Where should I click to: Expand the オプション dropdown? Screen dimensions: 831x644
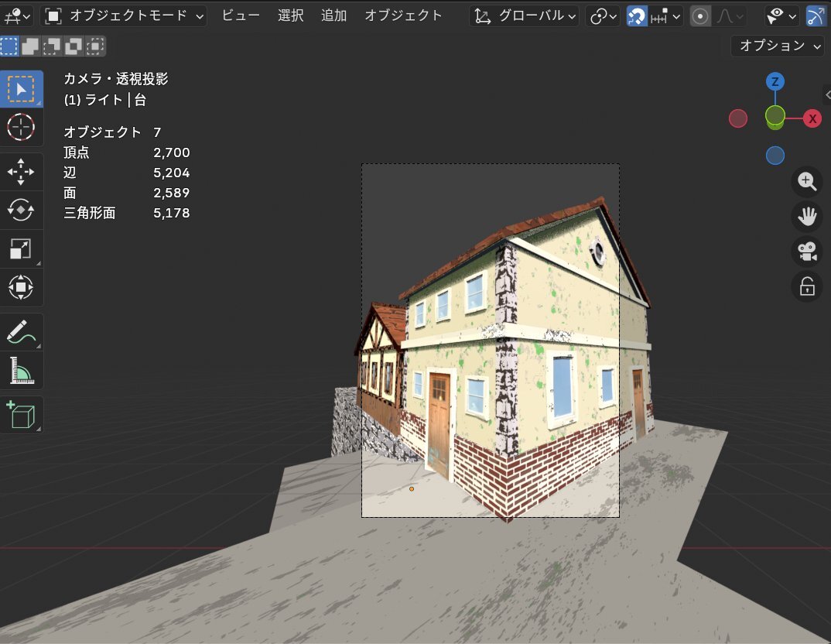779,46
